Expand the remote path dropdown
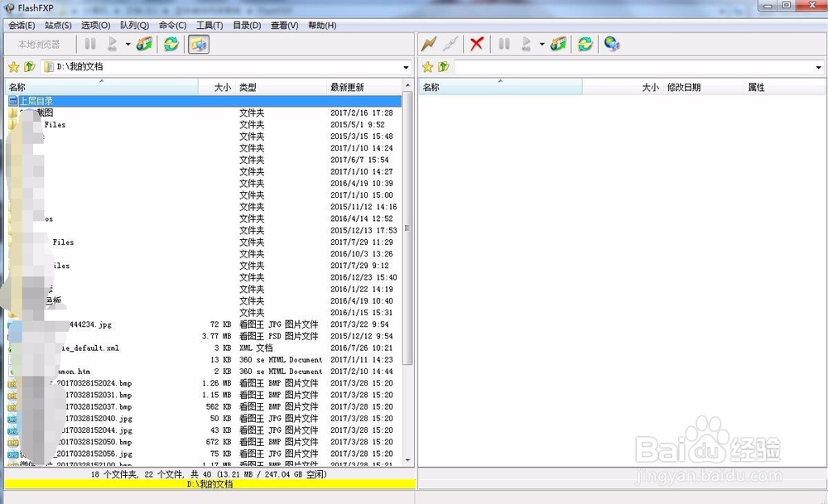Screen dimensions: 828x504 (x=819, y=68)
